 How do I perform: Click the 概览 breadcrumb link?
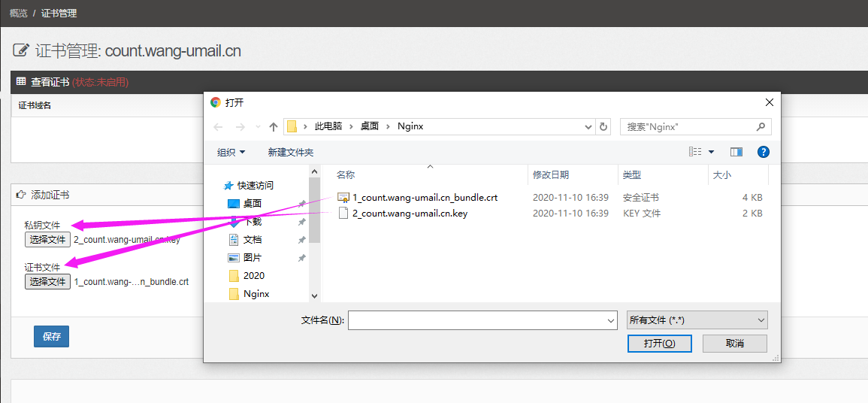pyautogui.click(x=18, y=14)
